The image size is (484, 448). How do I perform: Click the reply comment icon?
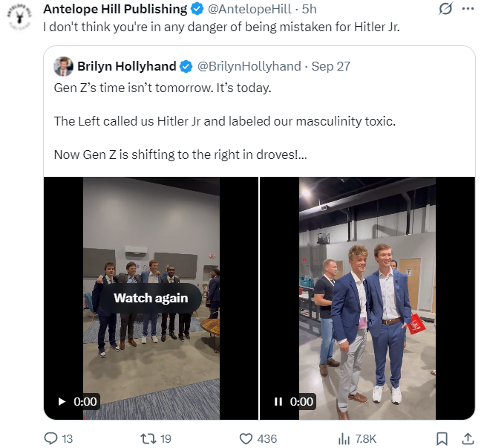pos(51,438)
